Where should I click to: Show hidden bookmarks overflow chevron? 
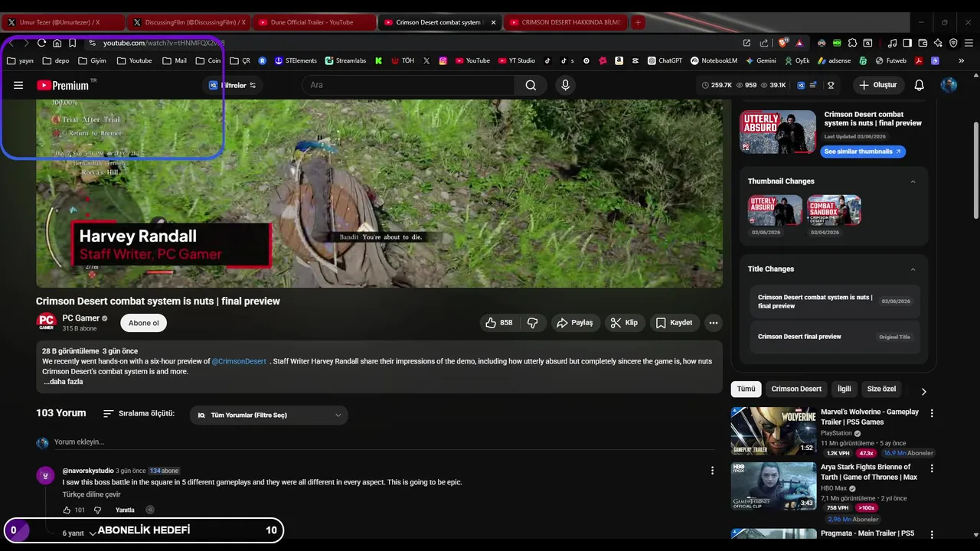[x=962, y=60]
